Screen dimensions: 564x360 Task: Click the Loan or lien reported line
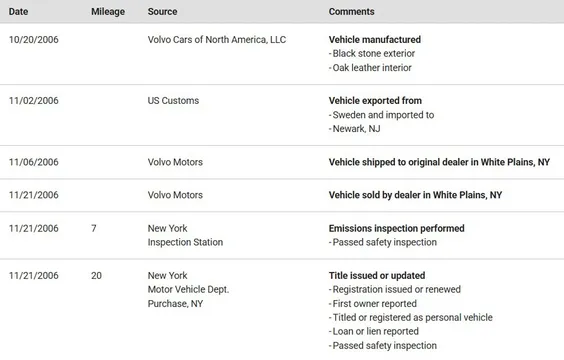point(374,331)
